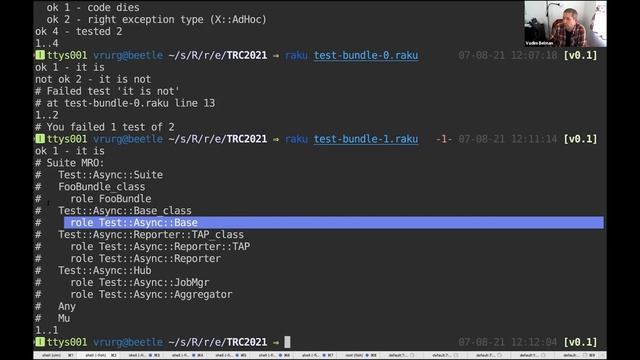This screenshot has height=360, width=640.
Task: Open the underlined test-bundle-1.raku file link
Action: (x=366, y=139)
